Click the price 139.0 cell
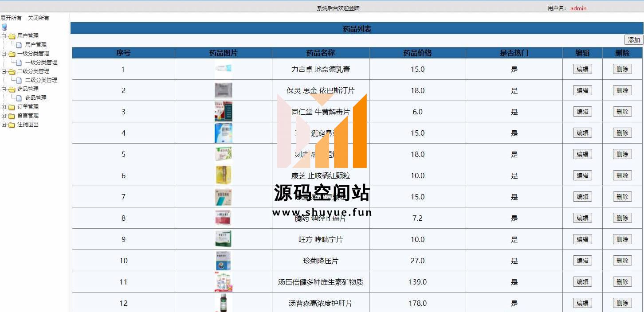644x312 pixels. [417, 282]
